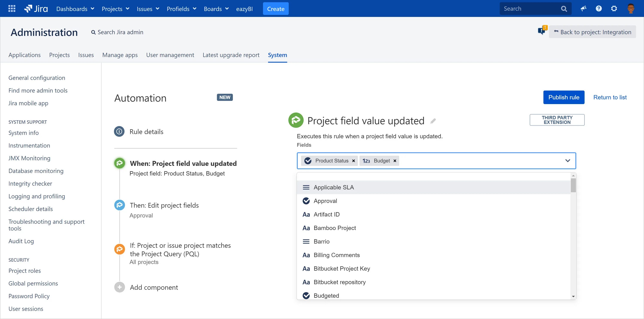Select the Budgeted field option
Screen dimensions: 644x319
(x=326, y=296)
